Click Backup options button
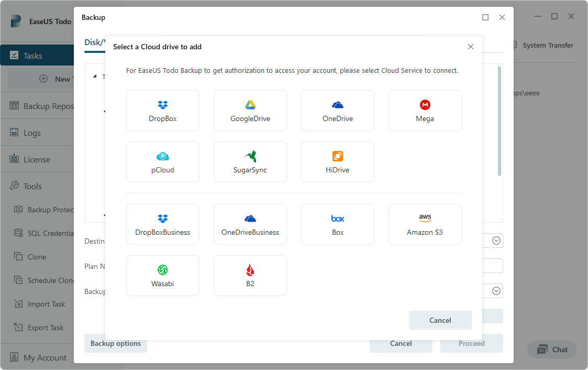 coord(116,343)
